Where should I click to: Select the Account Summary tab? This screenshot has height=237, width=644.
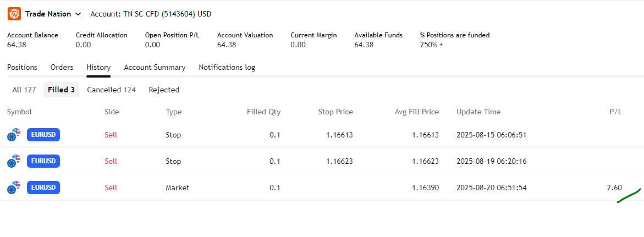pyautogui.click(x=155, y=67)
